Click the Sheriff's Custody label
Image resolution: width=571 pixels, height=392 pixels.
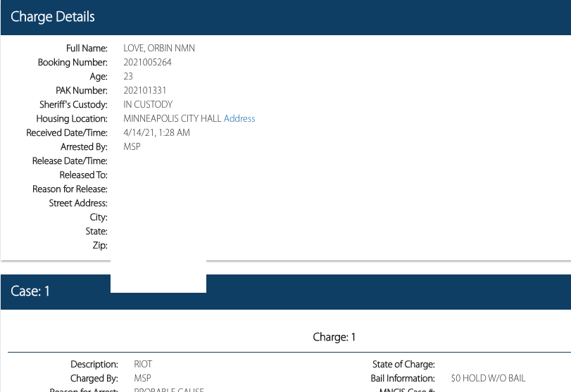73,105
